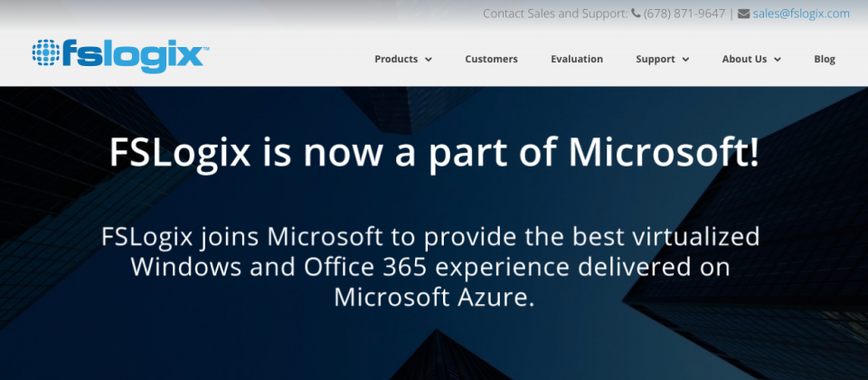The height and width of the screenshot is (380, 868).
Task: Select the Support menu label
Action: click(x=656, y=59)
